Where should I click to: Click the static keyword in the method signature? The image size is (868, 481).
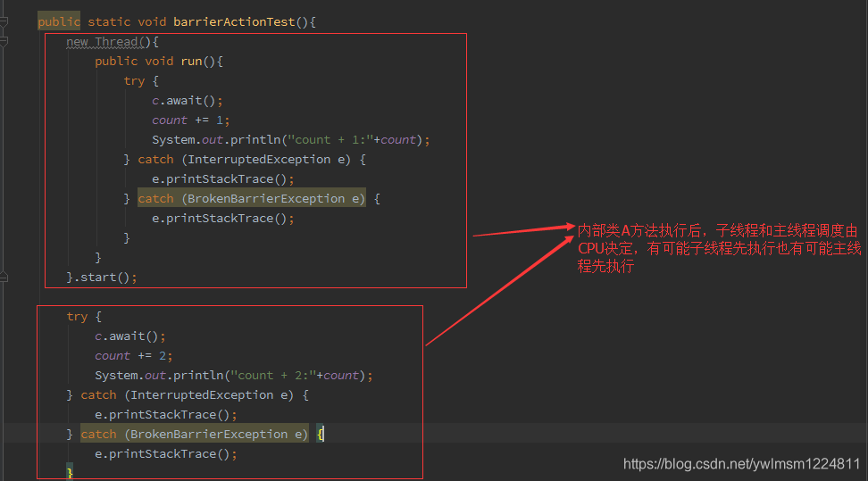click(109, 22)
